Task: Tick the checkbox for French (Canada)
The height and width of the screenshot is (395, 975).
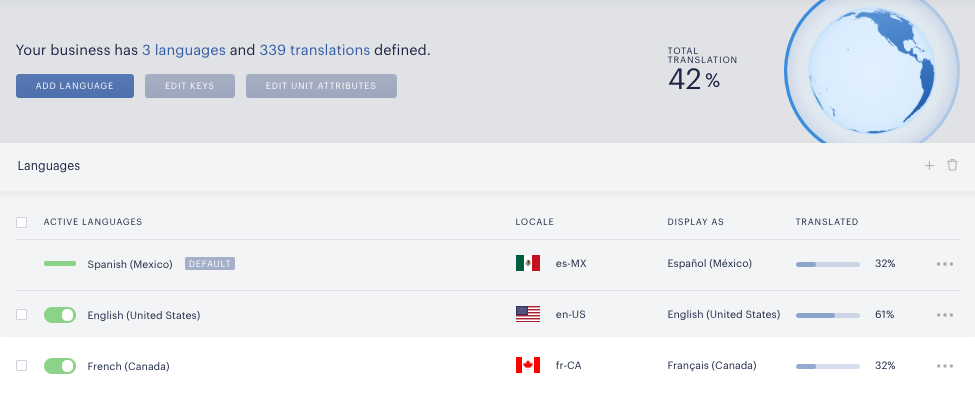Action: click(22, 366)
